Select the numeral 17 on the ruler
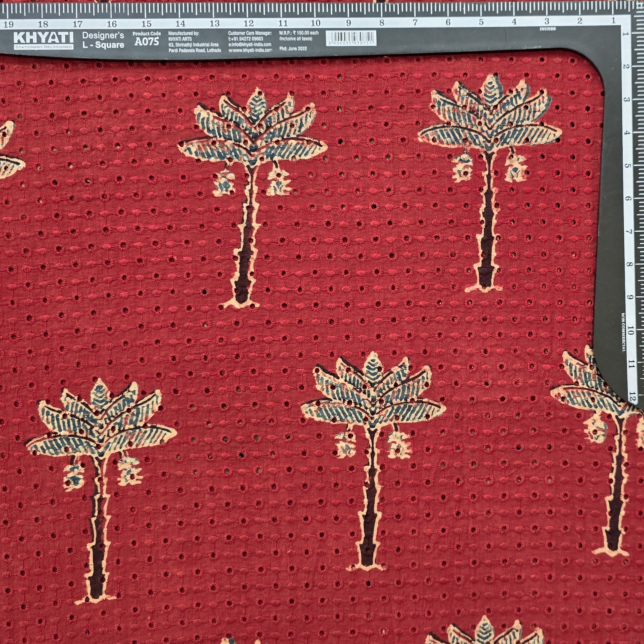This screenshot has width=644, height=644. (x=77, y=24)
